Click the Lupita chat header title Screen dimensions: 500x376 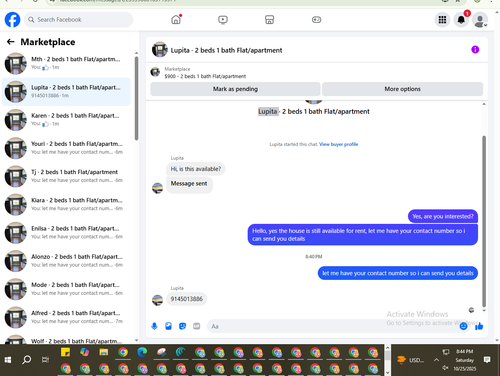226,50
